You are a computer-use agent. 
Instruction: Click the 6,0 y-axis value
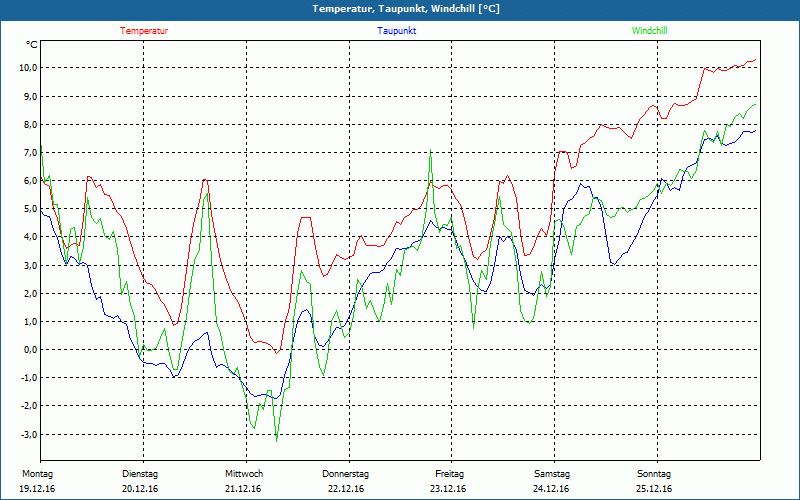click(x=29, y=181)
